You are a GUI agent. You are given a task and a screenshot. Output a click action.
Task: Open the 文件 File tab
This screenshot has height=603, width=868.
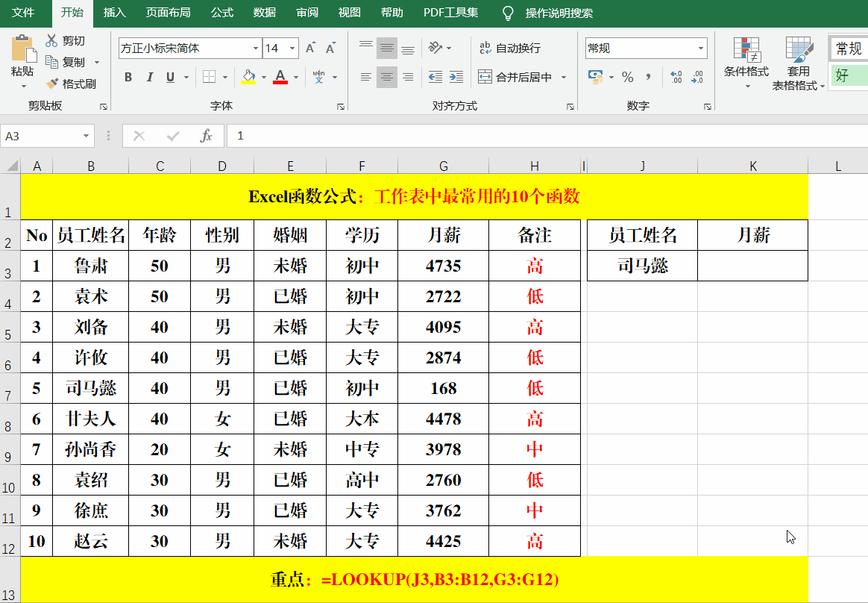pyautogui.click(x=23, y=13)
